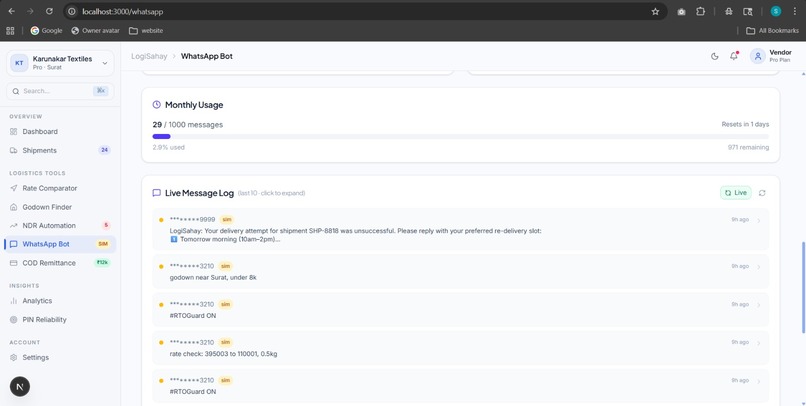Click the Shipments 24 count badge
Screen dimensions: 806x406
[104, 151]
